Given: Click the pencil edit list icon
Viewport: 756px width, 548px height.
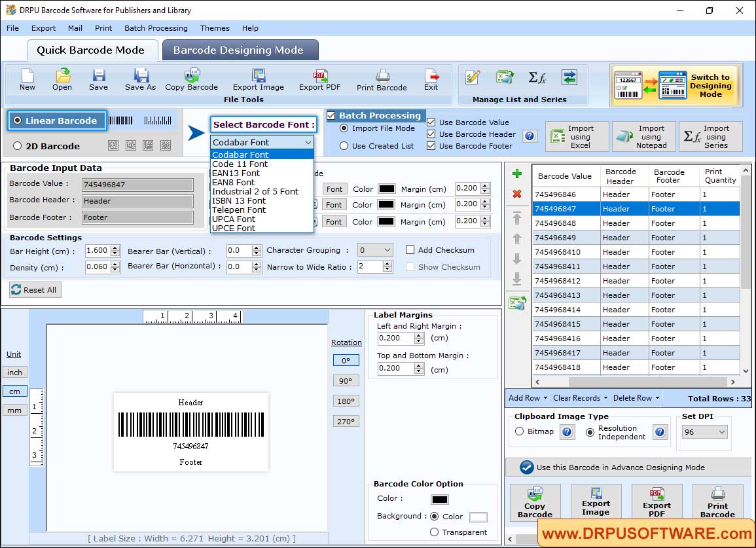Looking at the screenshot, I should (473, 77).
